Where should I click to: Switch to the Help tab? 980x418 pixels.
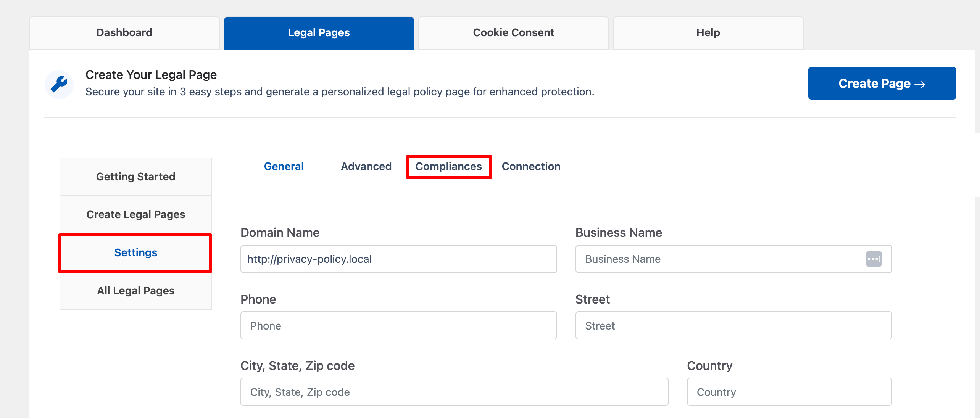tap(708, 32)
